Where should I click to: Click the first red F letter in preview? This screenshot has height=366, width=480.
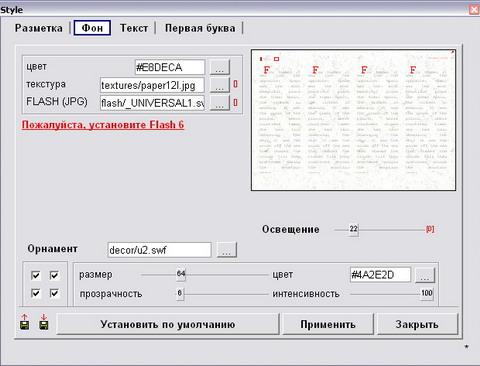[266, 70]
